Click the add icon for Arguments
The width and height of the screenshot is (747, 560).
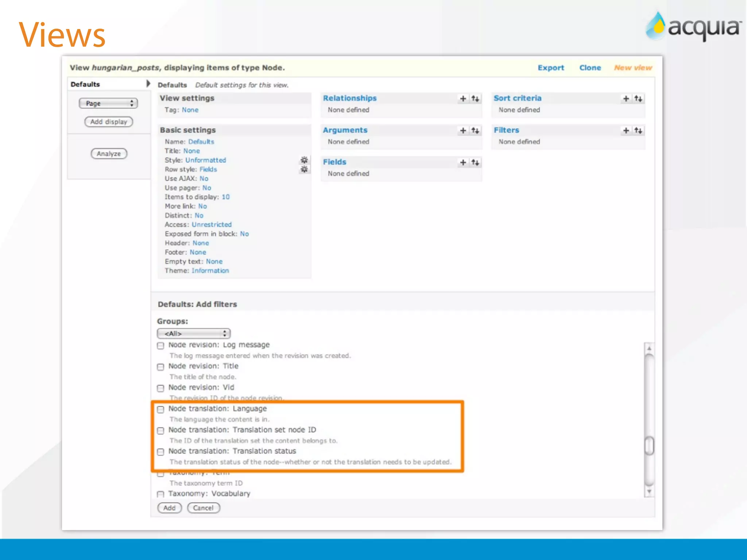[x=463, y=131]
